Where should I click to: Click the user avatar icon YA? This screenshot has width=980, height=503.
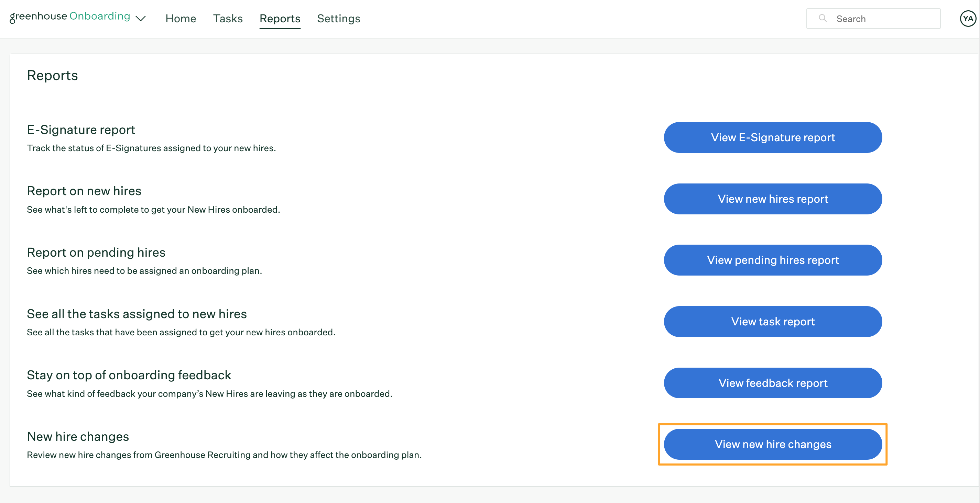(x=967, y=18)
